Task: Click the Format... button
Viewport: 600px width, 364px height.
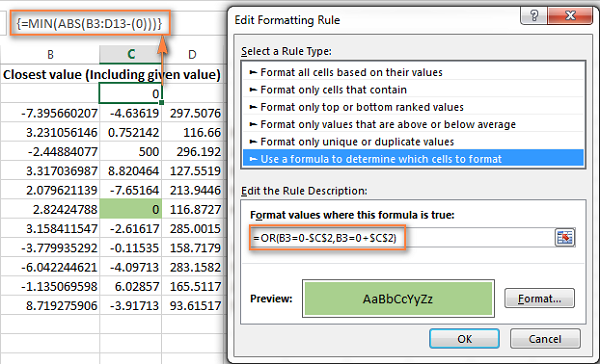Action: 540,298
